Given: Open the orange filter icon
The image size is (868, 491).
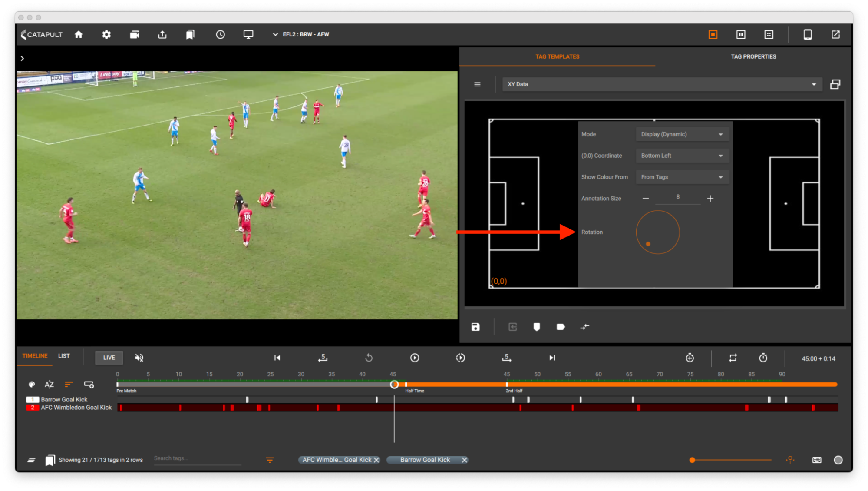Looking at the screenshot, I should pyautogui.click(x=270, y=460).
